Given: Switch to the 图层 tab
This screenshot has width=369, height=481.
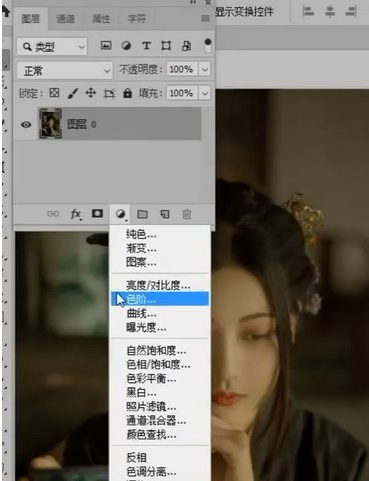Looking at the screenshot, I should (x=31, y=19).
